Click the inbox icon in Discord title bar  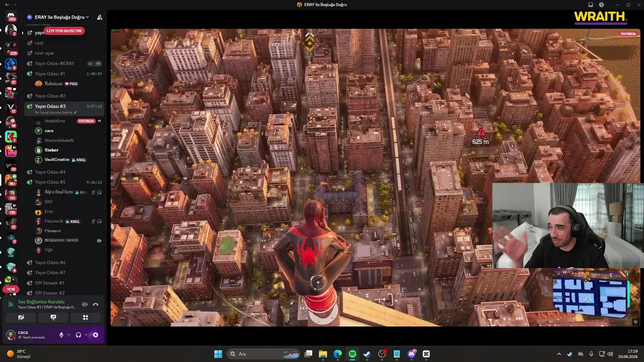tap(591, 5)
